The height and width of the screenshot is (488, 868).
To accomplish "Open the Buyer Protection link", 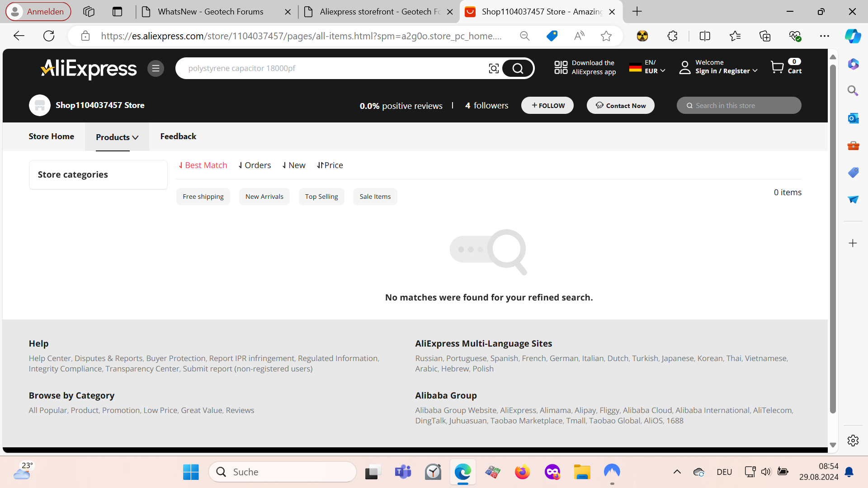I will coord(176,358).
